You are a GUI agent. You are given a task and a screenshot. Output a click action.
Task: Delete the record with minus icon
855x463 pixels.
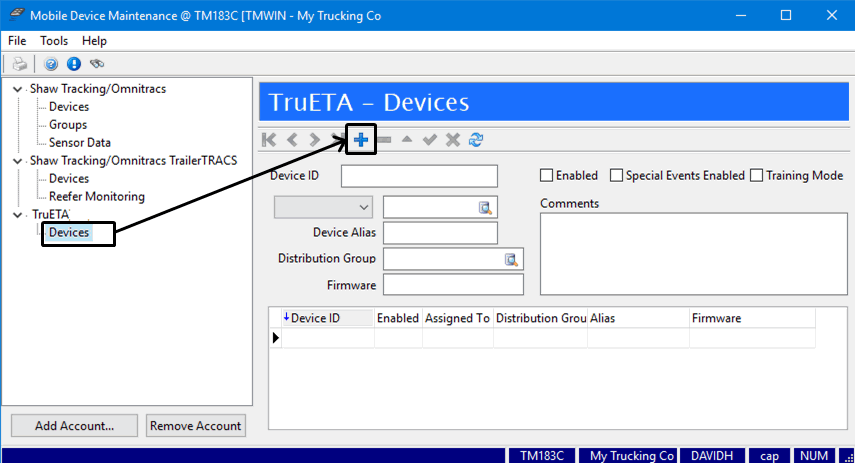click(384, 140)
